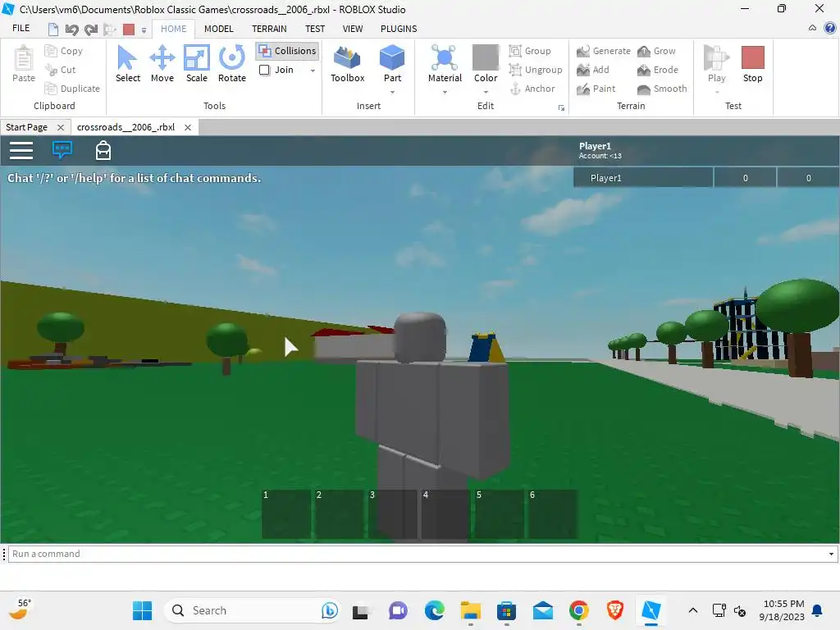The image size is (840, 630).
Task: Click Generate terrain tool
Action: tap(604, 51)
